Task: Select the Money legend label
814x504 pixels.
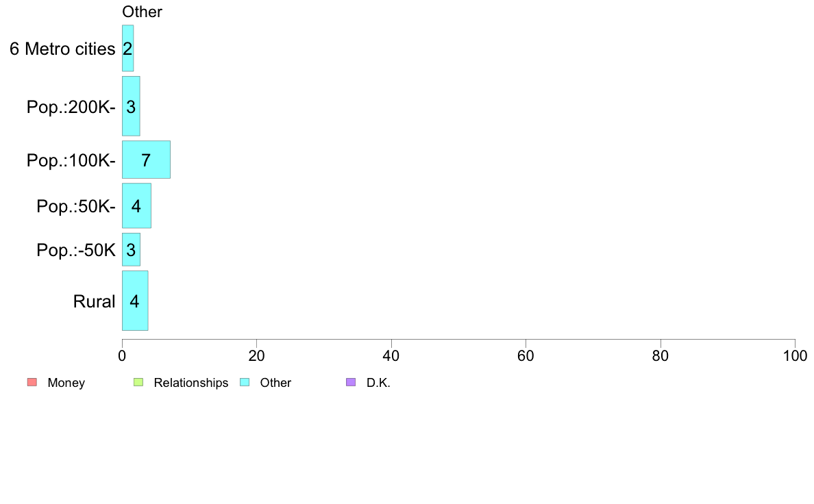Action: click(66, 383)
